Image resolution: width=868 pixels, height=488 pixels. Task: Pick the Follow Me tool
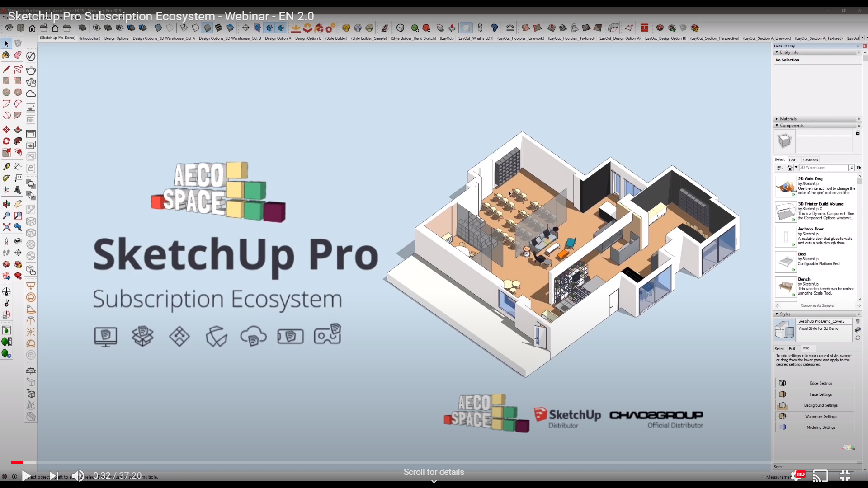coord(18,141)
